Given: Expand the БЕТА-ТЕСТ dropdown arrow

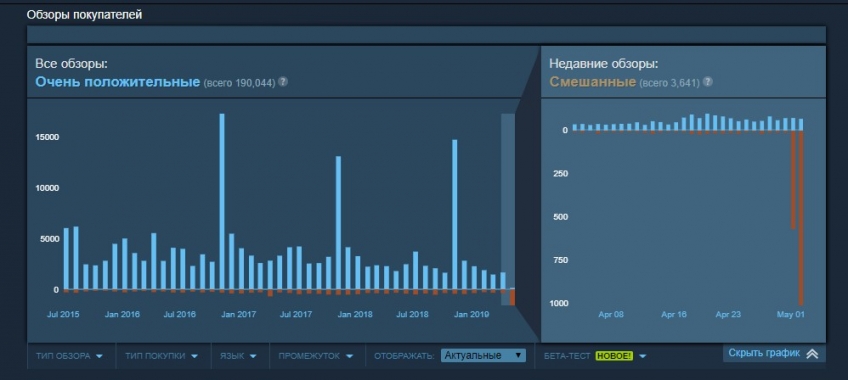Looking at the screenshot, I should (642, 356).
